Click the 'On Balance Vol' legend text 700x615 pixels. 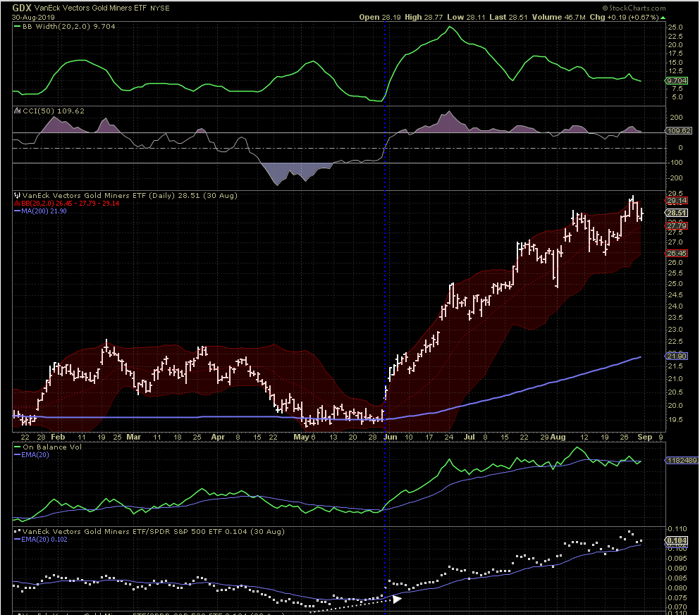coord(52,447)
